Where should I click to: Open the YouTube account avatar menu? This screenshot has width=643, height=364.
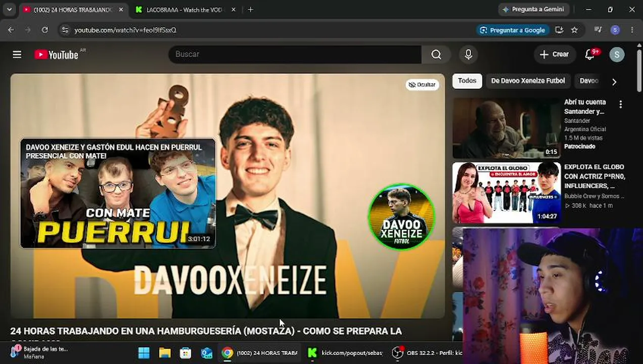click(617, 55)
